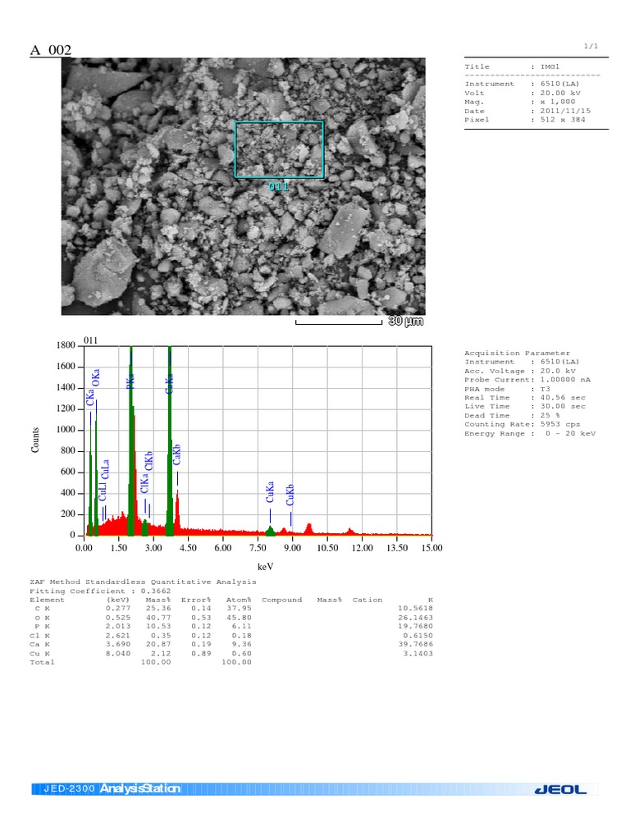The width and height of the screenshot is (630, 840).
Task: Click the Real Time value 40.56 sec
Action: click(x=563, y=398)
